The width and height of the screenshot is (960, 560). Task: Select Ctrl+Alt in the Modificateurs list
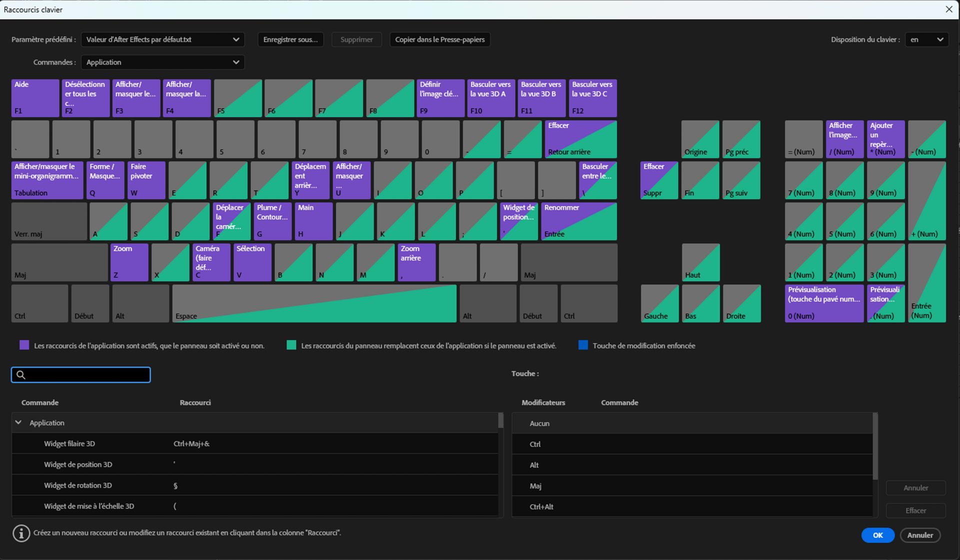coord(541,506)
